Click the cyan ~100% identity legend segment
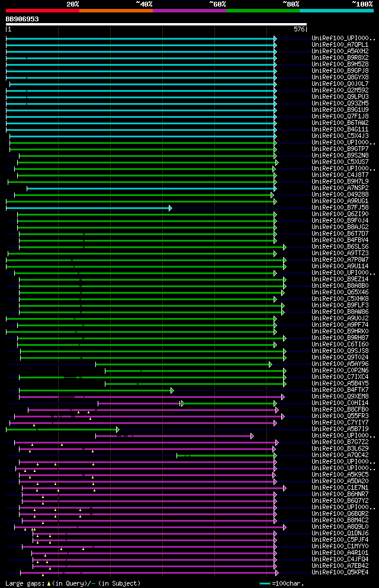This screenshot has height=588, width=379. point(336,11)
